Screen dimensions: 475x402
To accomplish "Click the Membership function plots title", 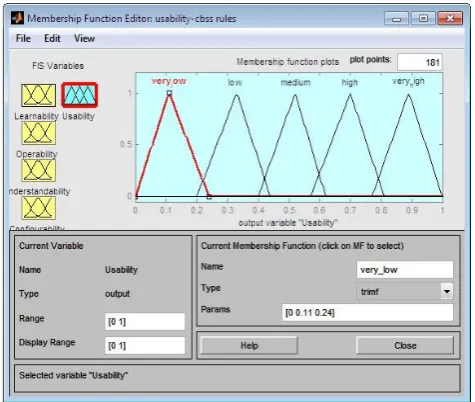I will 288,62.
